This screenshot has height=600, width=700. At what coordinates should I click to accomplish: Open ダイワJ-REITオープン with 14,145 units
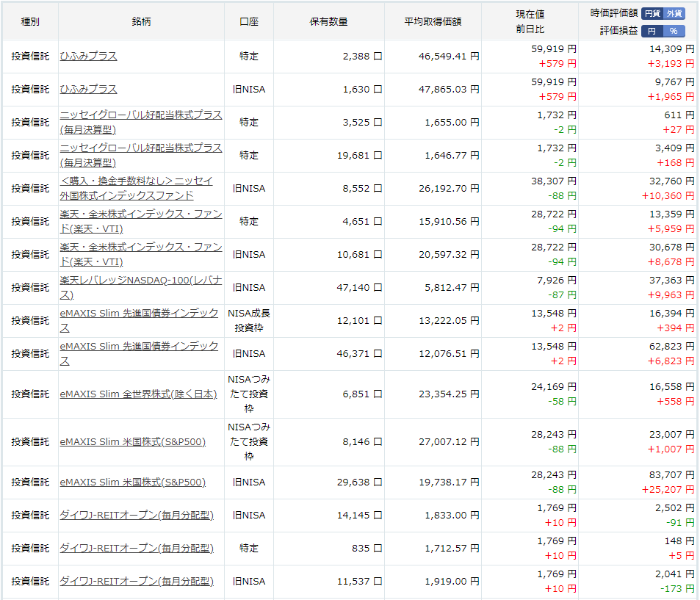pyautogui.click(x=137, y=516)
